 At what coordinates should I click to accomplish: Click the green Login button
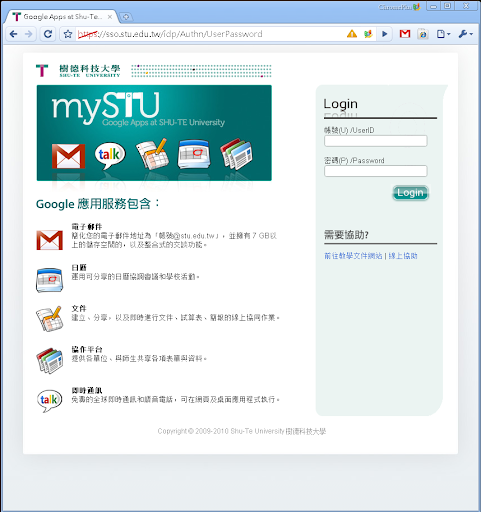[x=410, y=193]
